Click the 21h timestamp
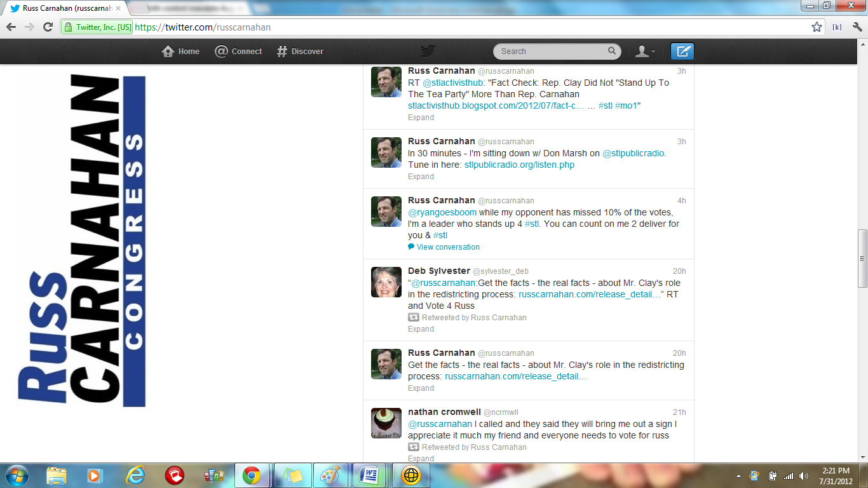 [679, 412]
